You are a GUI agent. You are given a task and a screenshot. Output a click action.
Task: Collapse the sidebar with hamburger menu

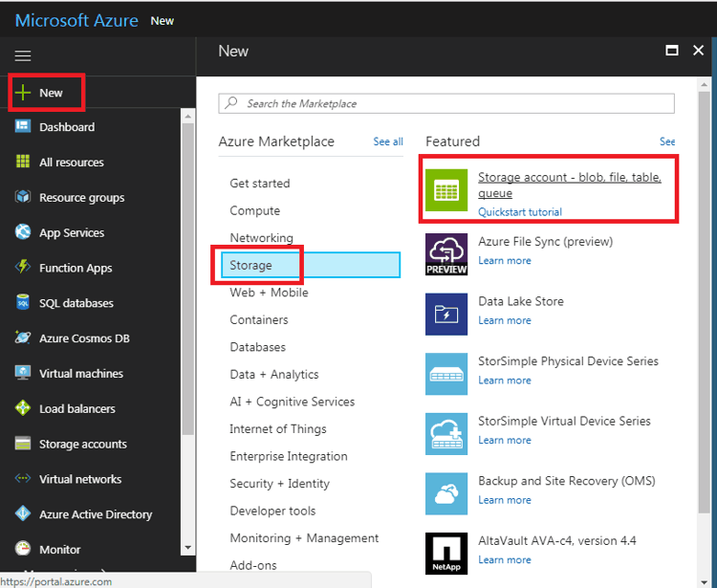pyautogui.click(x=23, y=55)
